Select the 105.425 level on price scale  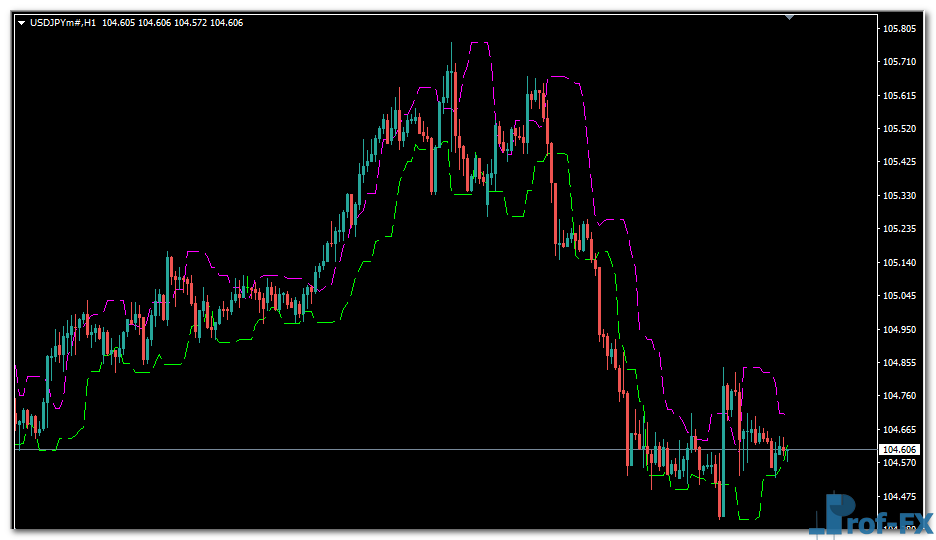click(899, 162)
